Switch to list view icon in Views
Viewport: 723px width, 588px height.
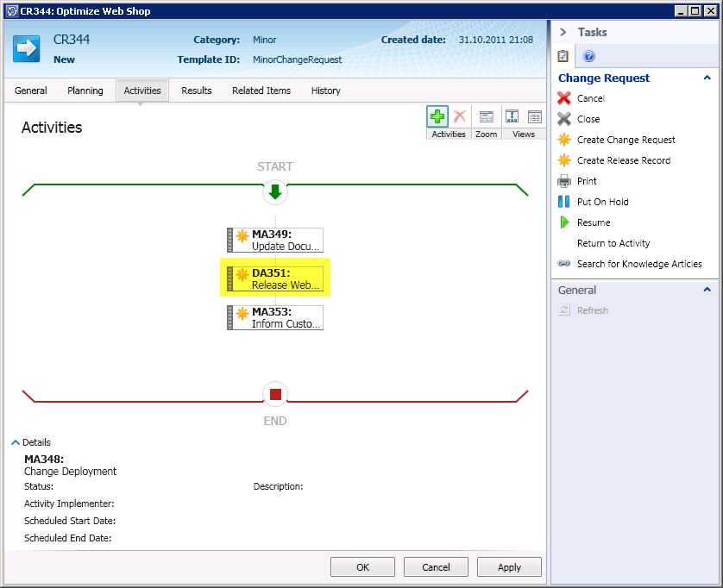pos(535,117)
